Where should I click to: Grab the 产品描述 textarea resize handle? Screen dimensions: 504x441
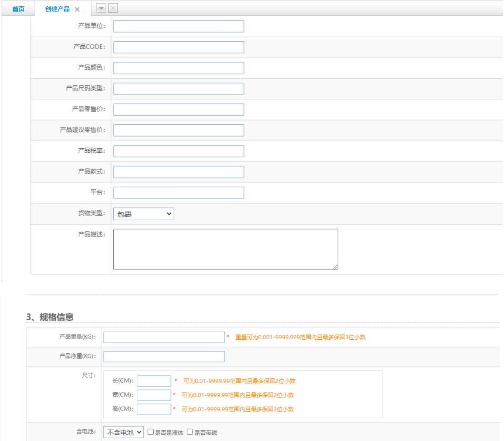[x=335, y=267]
